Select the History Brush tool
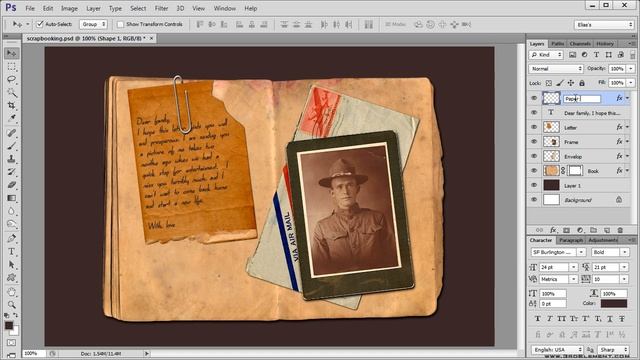This screenshot has width=640, height=360. tap(11, 172)
